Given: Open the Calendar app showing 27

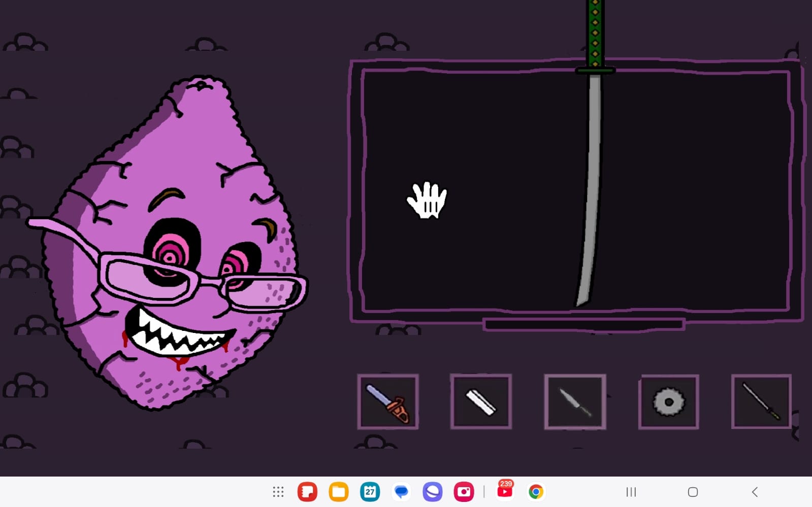Looking at the screenshot, I should (370, 492).
